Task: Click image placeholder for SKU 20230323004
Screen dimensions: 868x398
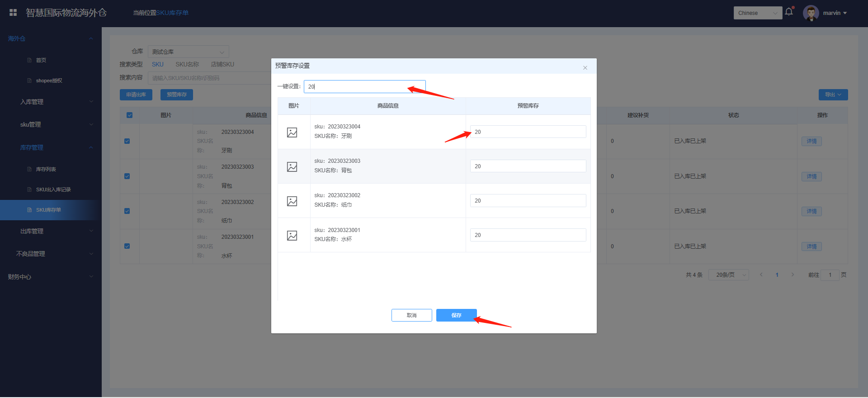Action: coord(292,132)
